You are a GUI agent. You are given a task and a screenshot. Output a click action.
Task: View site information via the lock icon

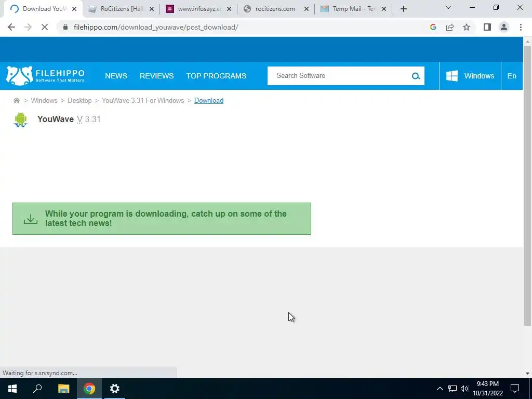click(65, 27)
